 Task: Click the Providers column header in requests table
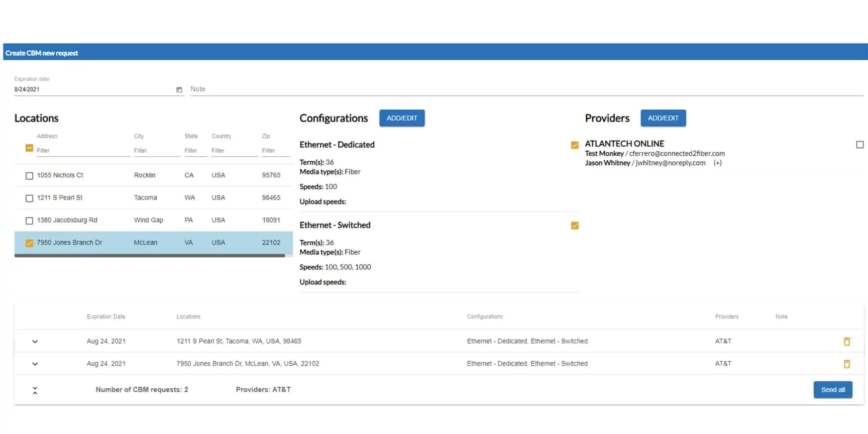pyautogui.click(x=727, y=317)
